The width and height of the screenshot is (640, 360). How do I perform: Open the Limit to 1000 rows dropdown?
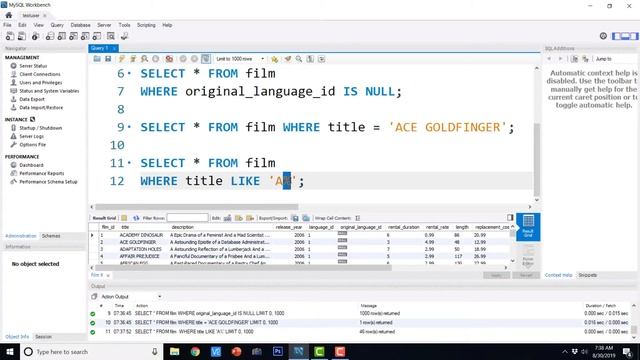point(240,59)
